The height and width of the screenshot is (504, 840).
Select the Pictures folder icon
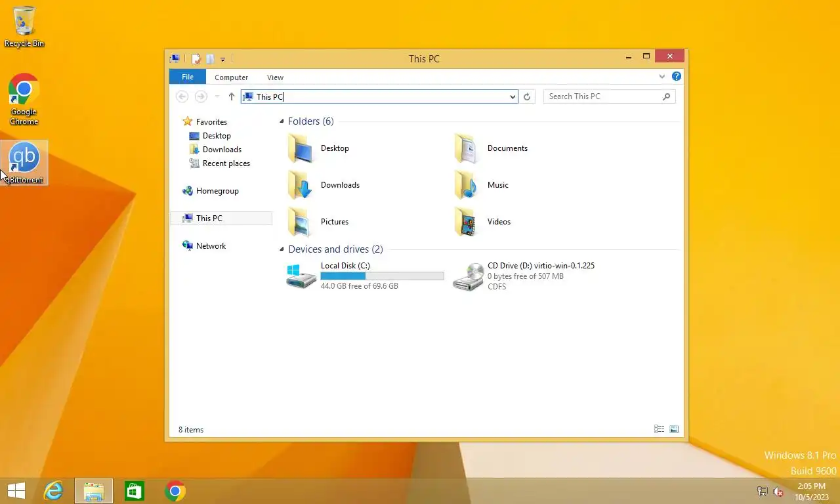point(300,222)
